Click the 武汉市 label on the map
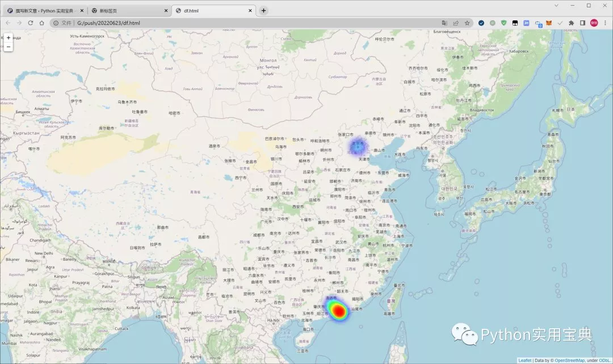Screen dimensions: 613x364 coord(341,242)
